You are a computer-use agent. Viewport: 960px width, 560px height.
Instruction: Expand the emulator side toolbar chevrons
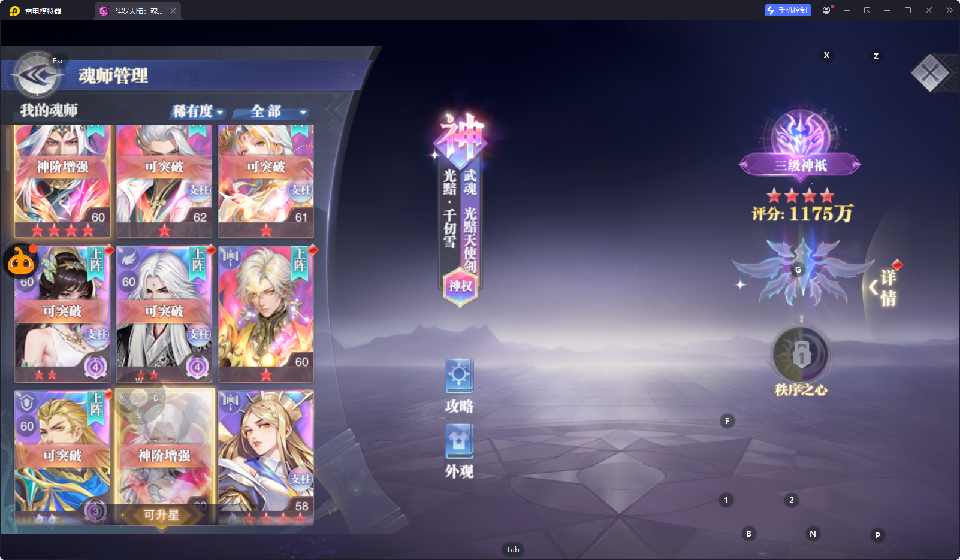coord(949,10)
